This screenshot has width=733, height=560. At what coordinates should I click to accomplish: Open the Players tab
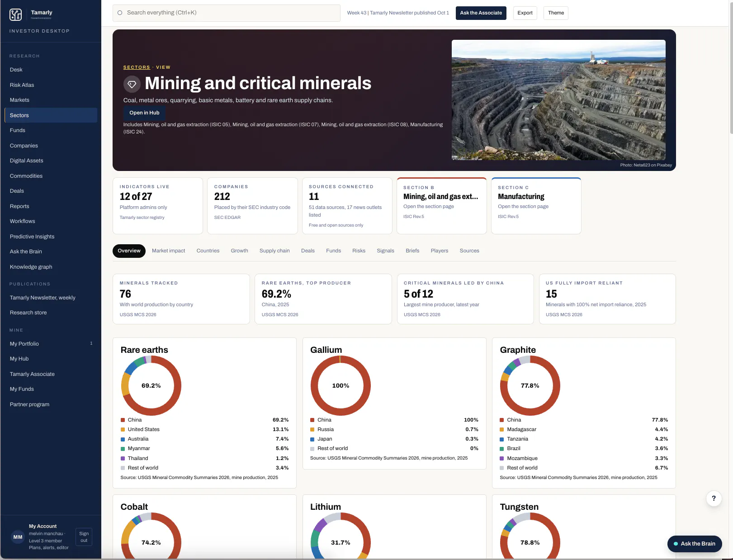coord(440,251)
